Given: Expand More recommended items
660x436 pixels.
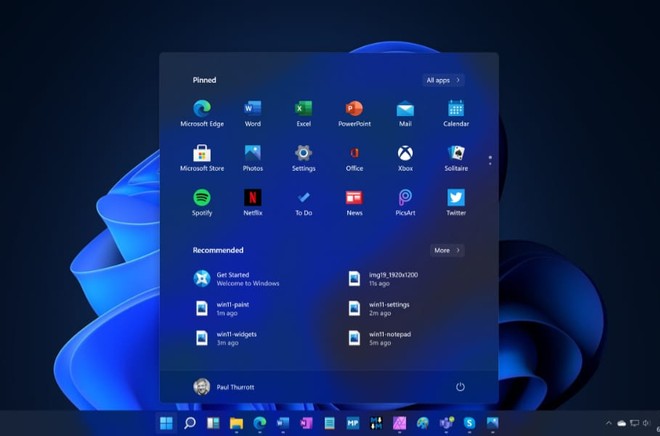Looking at the screenshot, I should (446, 250).
